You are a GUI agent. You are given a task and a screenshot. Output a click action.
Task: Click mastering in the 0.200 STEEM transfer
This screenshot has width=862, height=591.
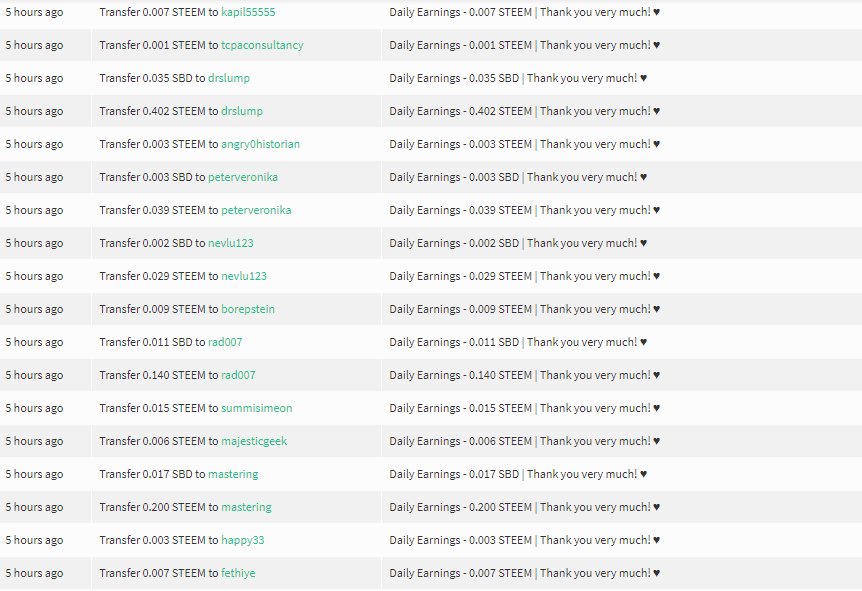(x=246, y=507)
